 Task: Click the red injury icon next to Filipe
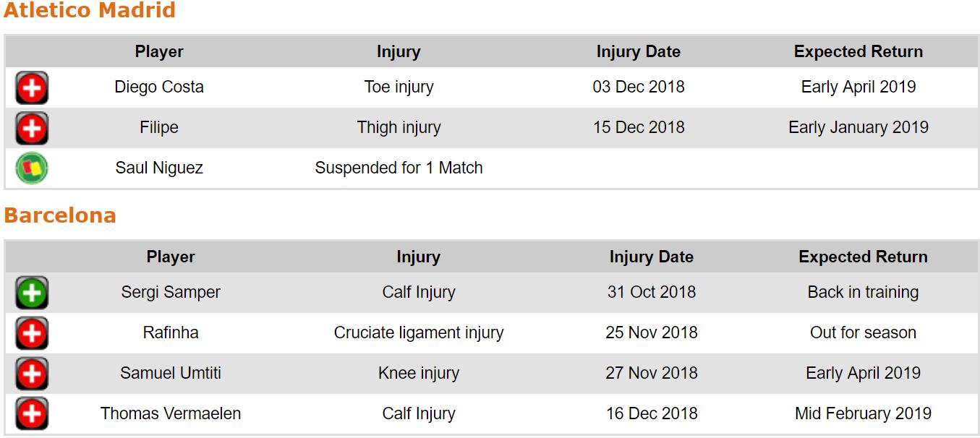tap(32, 129)
